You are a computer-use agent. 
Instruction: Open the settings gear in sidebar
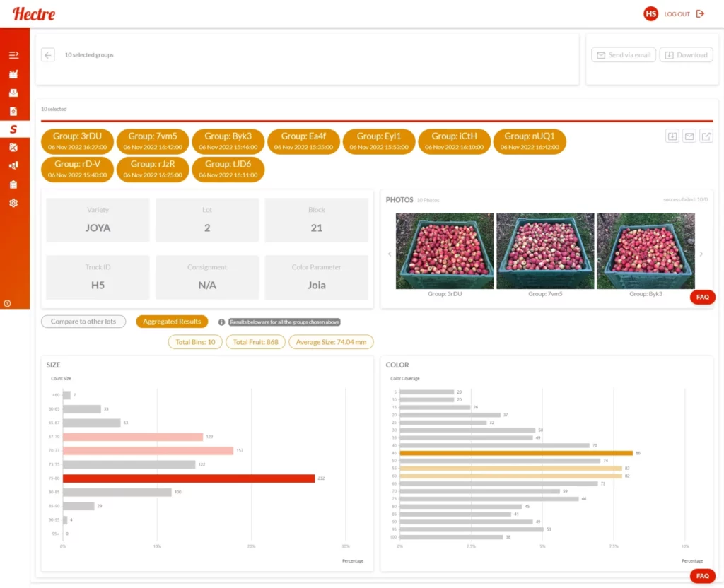point(13,203)
